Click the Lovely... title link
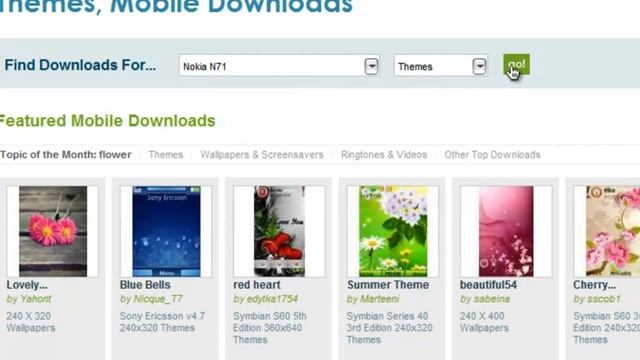This screenshot has width=640, height=360. tap(27, 285)
